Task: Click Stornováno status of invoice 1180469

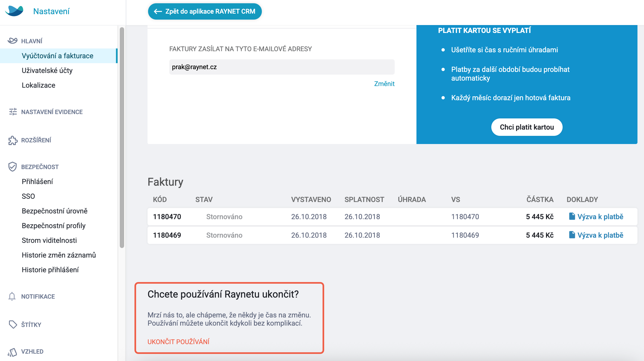Action: click(224, 235)
